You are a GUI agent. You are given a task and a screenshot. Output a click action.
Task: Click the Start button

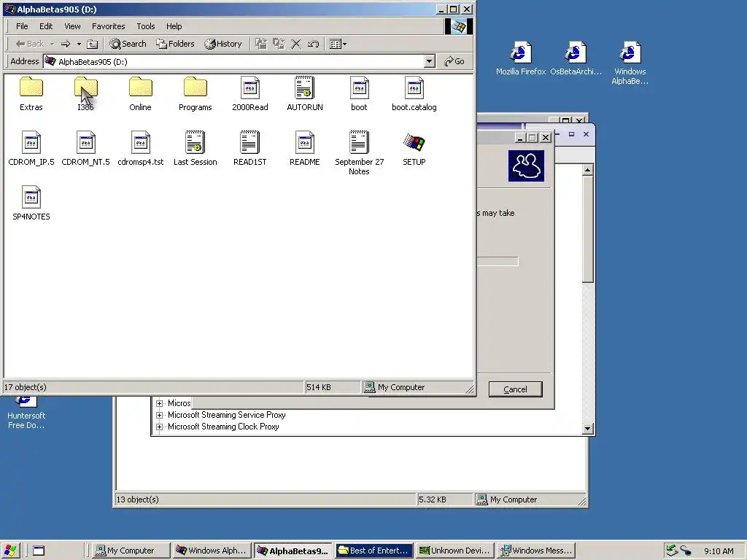tap(9, 551)
